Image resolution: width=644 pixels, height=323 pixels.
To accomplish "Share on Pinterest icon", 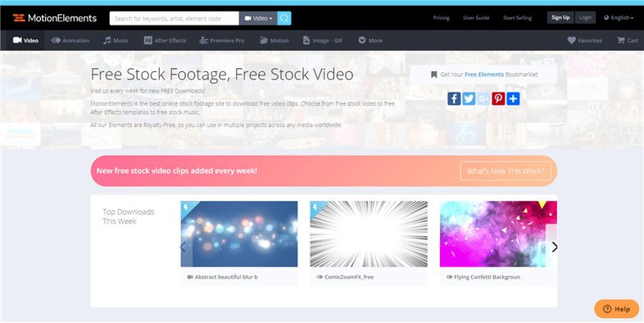I will click(x=498, y=98).
